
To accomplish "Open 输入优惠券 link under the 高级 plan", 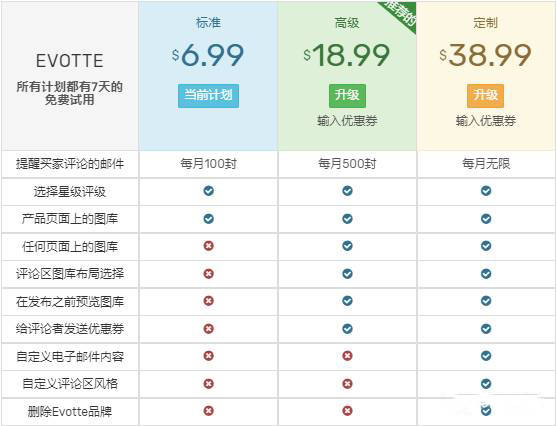I will [347, 121].
